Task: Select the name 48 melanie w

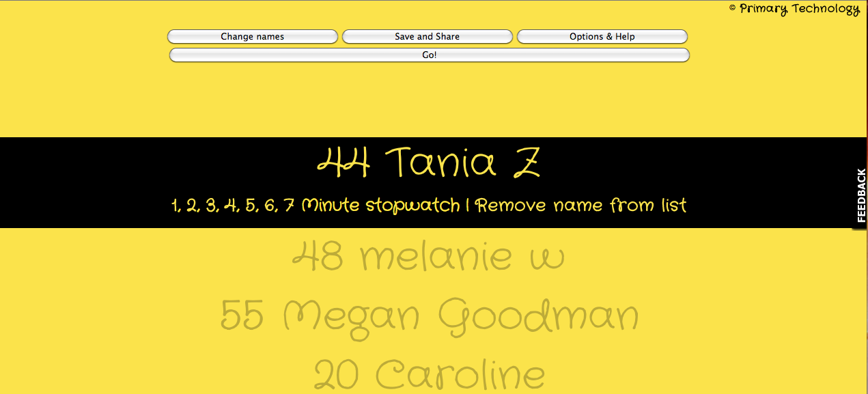Action: pyautogui.click(x=429, y=257)
